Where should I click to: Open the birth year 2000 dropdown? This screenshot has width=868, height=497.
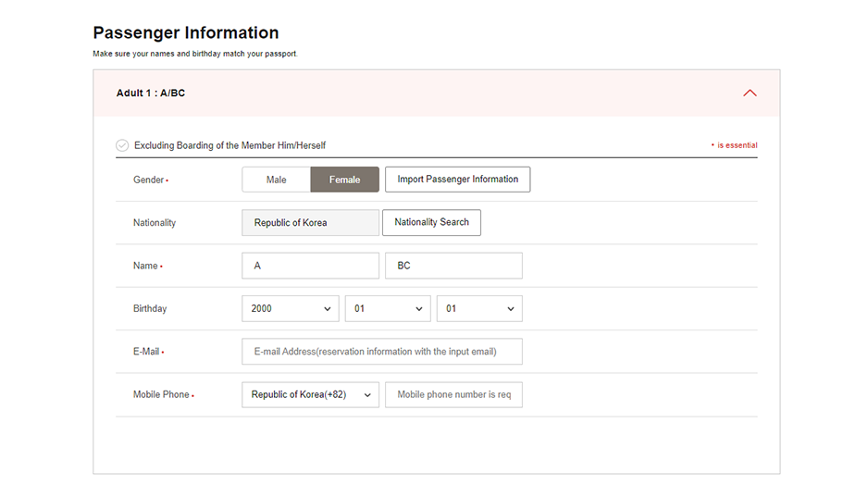(x=291, y=308)
